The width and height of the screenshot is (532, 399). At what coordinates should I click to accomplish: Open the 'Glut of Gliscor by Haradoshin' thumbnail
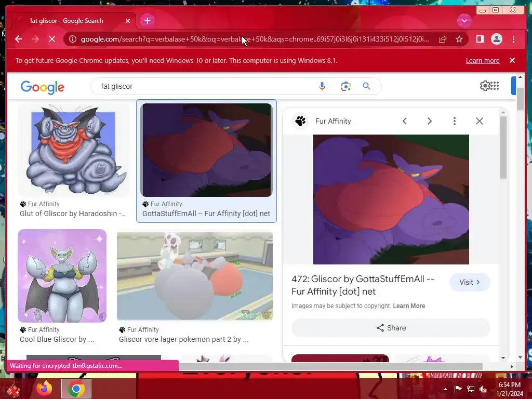click(x=74, y=149)
